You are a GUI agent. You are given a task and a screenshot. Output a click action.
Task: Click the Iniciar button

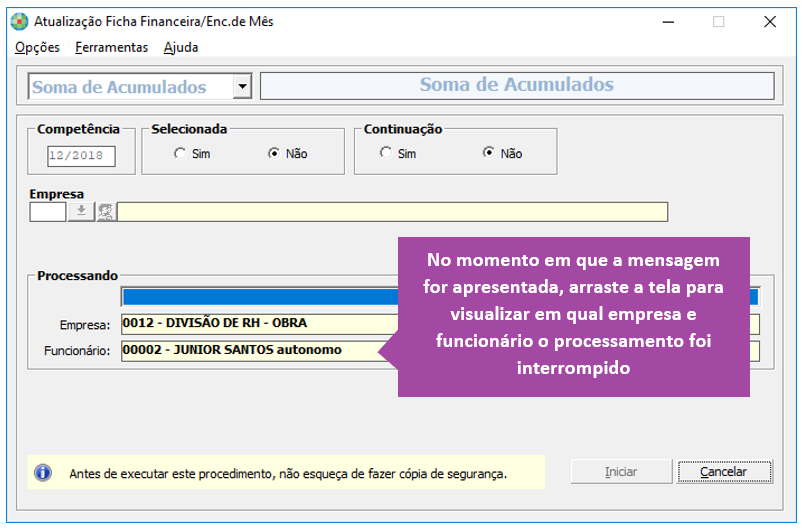pos(621,472)
